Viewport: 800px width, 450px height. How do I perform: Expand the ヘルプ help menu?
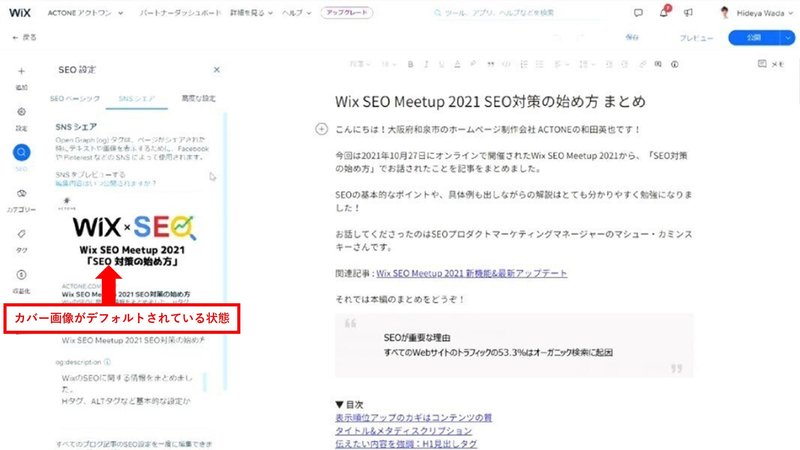click(x=296, y=13)
